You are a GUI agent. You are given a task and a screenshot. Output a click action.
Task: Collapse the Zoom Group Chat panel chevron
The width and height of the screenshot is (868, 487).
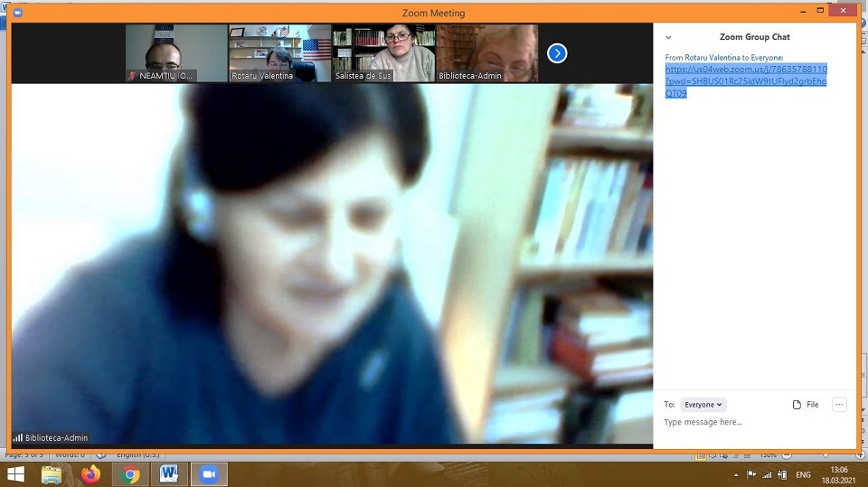pyautogui.click(x=668, y=37)
